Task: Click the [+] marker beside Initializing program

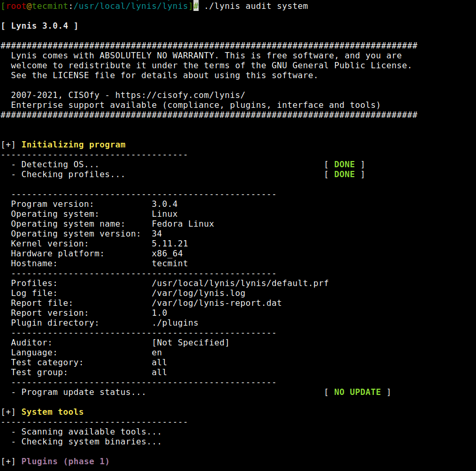Action: tap(8, 145)
